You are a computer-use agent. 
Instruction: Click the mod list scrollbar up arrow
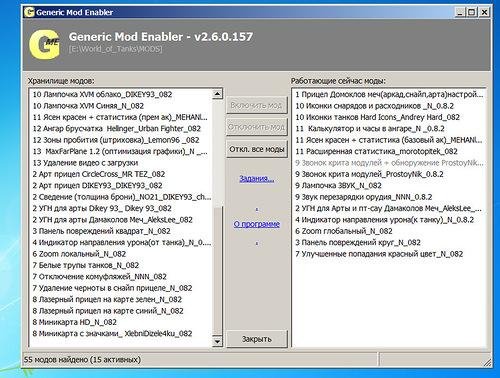click(x=217, y=94)
